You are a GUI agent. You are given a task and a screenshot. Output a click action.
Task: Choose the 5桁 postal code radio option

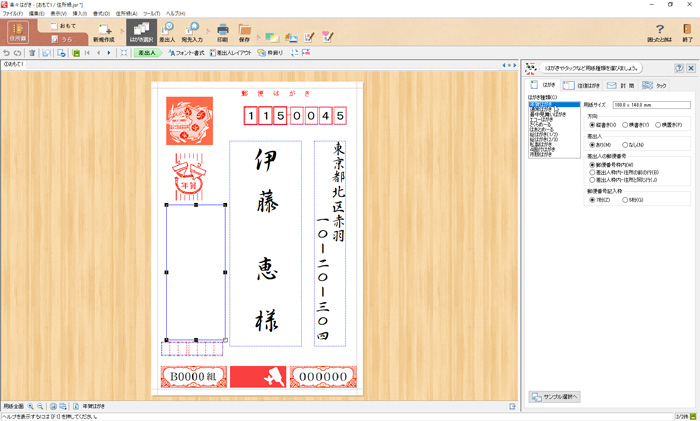[625, 199]
